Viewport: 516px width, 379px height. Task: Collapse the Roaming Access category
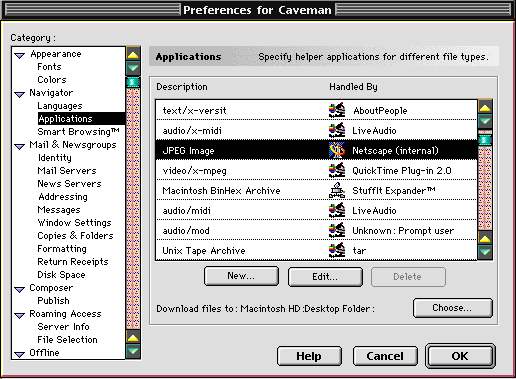coord(20,315)
